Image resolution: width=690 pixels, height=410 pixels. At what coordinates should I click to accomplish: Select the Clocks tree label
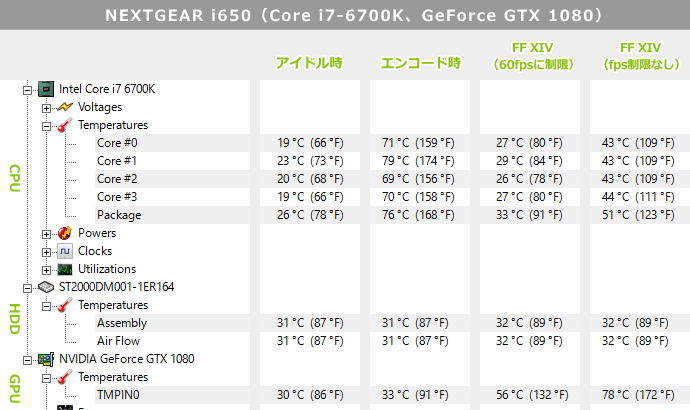click(95, 251)
